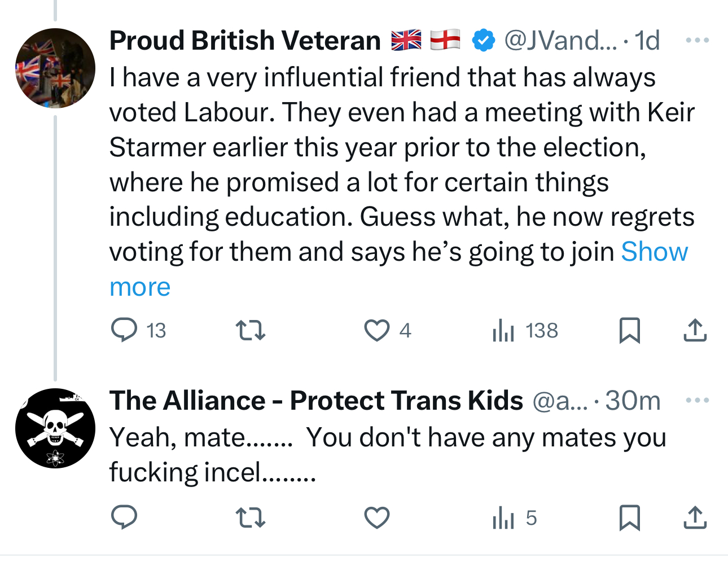Open Proud British Veteran profile name
The height and width of the screenshot is (570, 728).
tap(245, 41)
